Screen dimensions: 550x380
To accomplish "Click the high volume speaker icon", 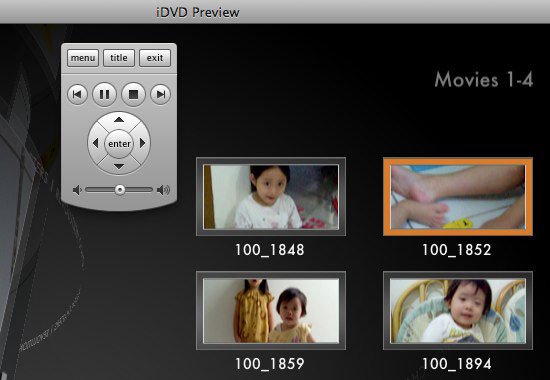I will click(x=163, y=190).
